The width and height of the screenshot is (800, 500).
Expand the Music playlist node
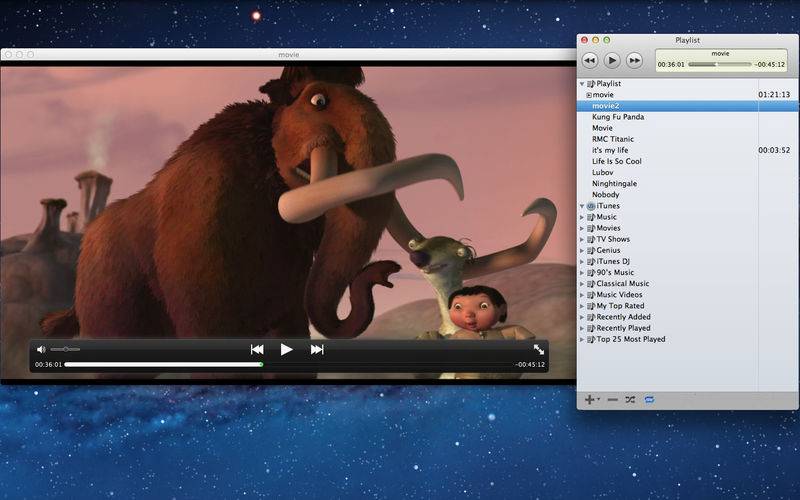click(x=582, y=217)
